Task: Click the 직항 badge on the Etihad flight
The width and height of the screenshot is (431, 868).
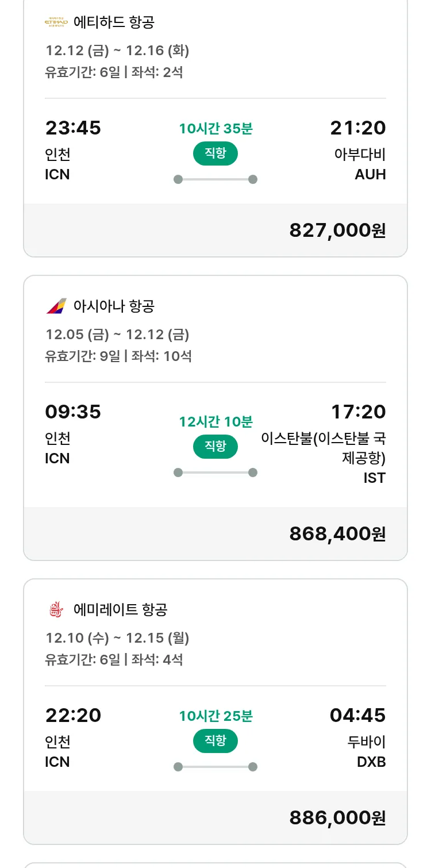Action: [215, 154]
